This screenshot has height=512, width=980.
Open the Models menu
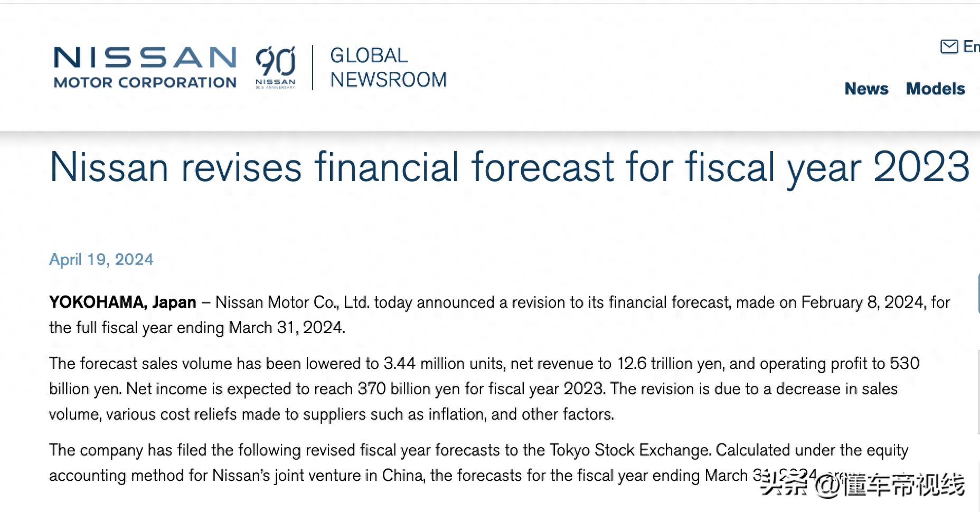click(x=935, y=89)
